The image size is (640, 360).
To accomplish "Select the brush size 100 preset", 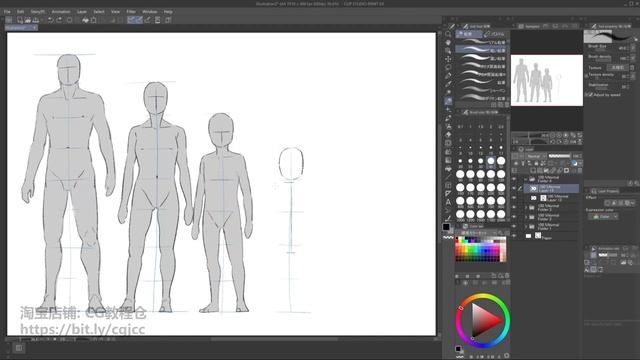I will point(491,175).
